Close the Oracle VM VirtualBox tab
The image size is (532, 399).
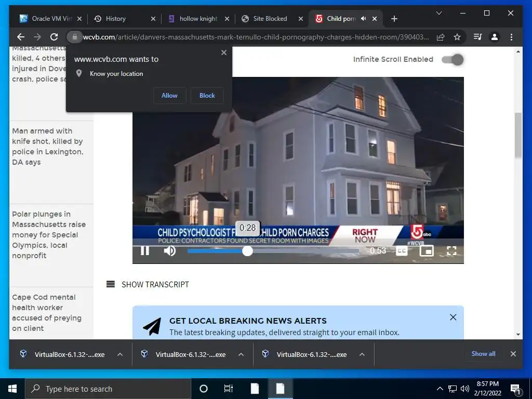pos(79,19)
